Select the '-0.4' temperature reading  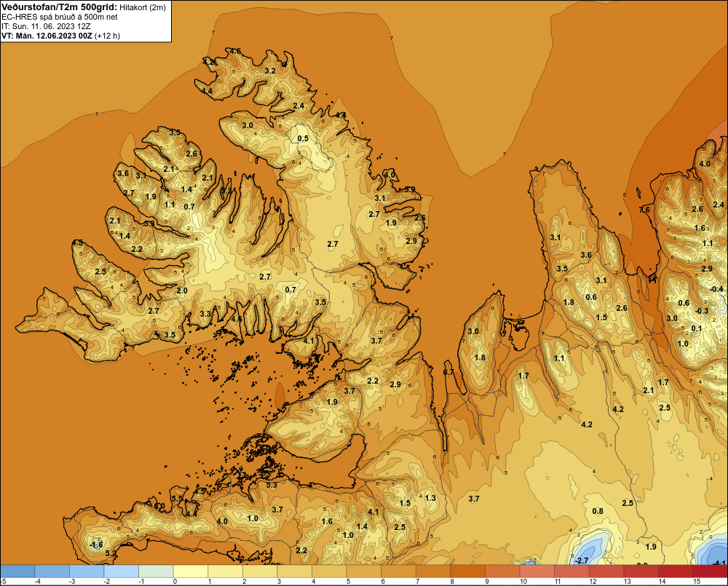pyautogui.click(x=716, y=289)
